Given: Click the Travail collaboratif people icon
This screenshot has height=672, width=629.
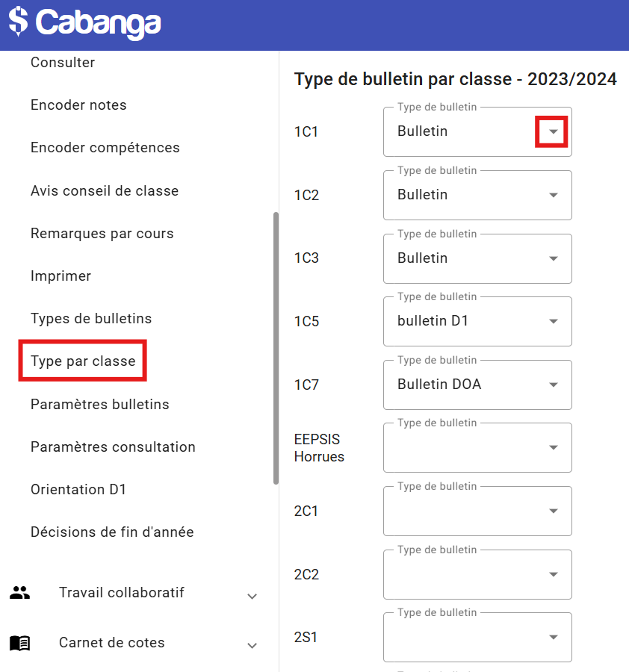Looking at the screenshot, I should pos(20,593).
